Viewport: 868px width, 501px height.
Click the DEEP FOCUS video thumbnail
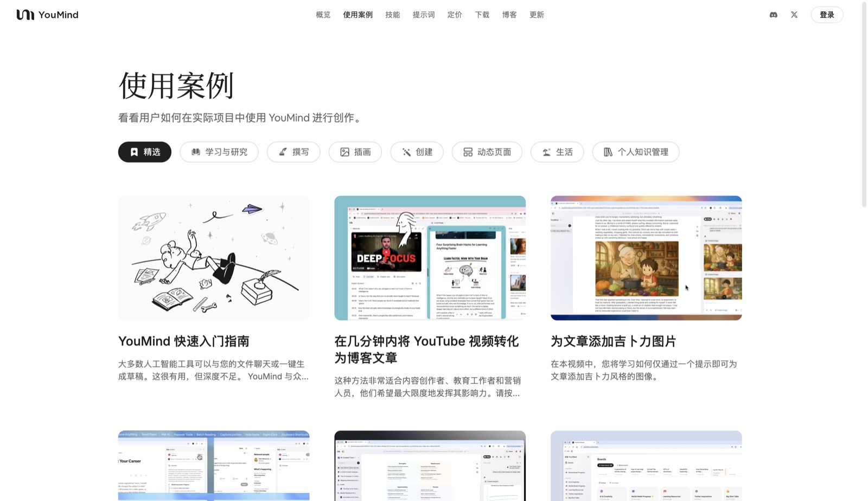pyautogui.click(x=386, y=252)
